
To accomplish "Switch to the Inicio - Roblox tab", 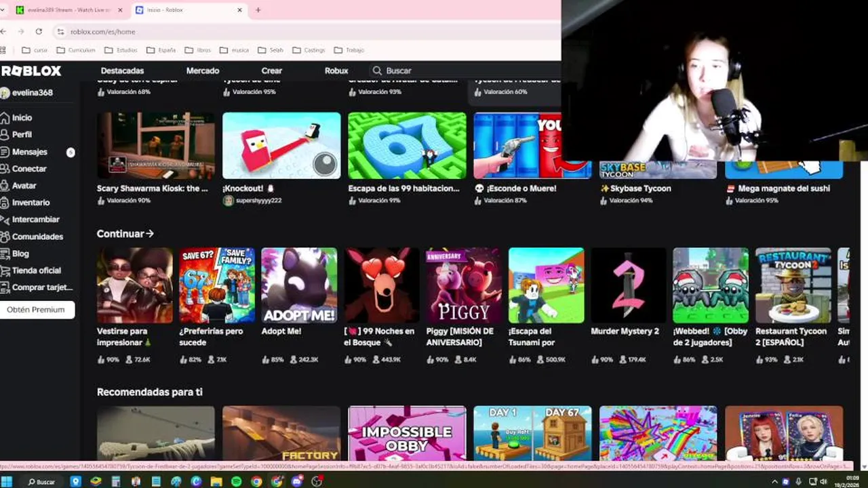I will point(189,9).
